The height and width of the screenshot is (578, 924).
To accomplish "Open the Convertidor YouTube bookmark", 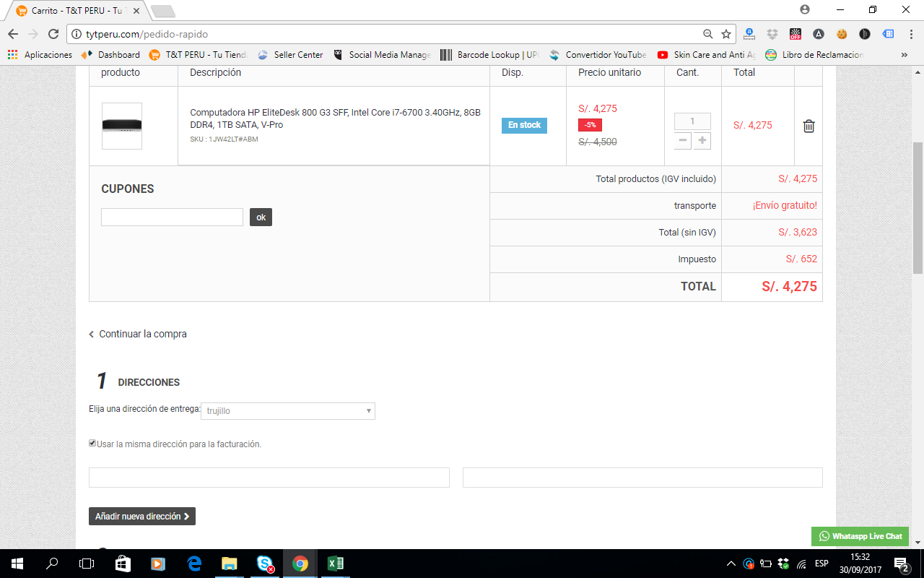I will 598,55.
